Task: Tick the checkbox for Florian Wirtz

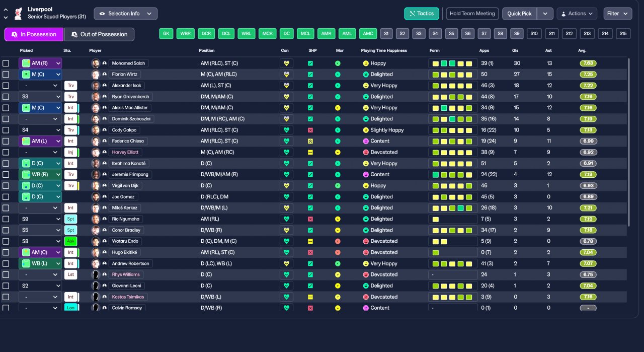Action: [6, 75]
